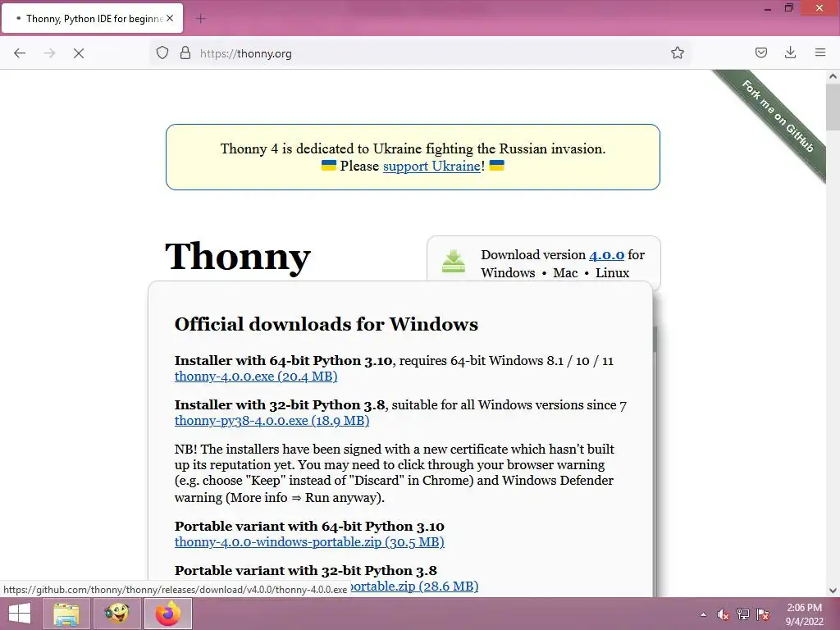
Task: Click the forward navigation arrow
Action: (49, 53)
